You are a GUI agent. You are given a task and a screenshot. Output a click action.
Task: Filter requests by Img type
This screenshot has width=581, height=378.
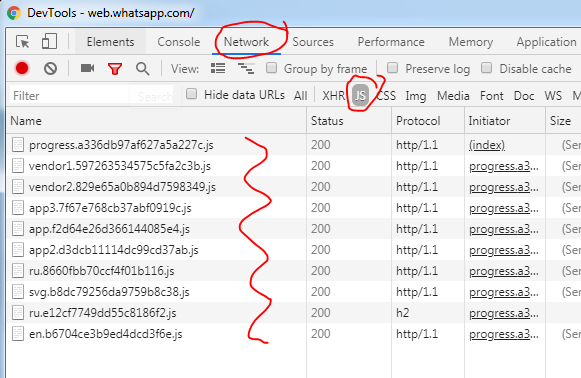click(x=416, y=96)
